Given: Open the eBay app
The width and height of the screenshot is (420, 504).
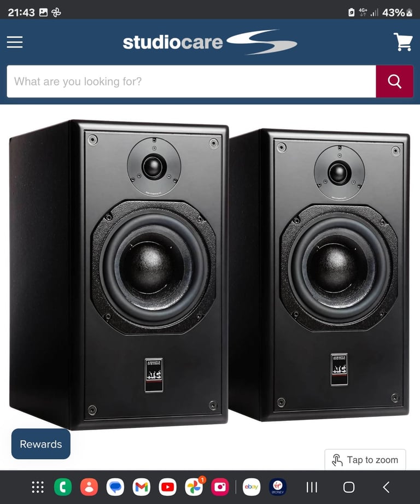Looking at the screenshot, I should (x=252, y=487).
